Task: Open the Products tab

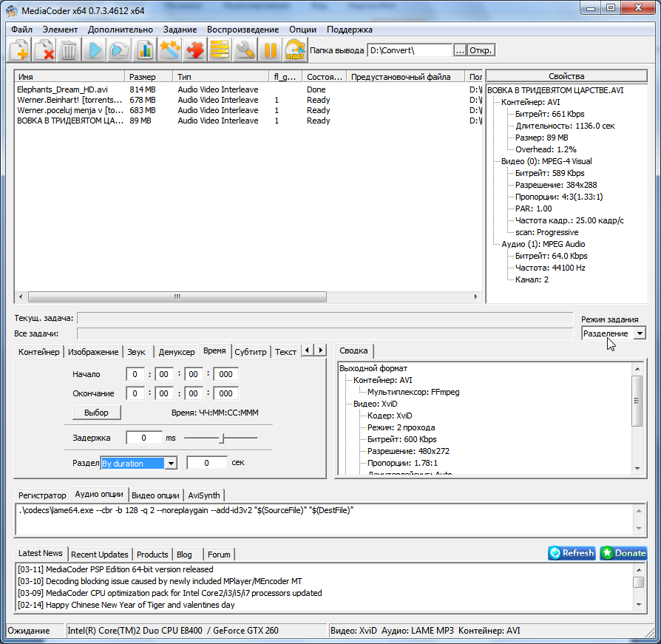Action: point(152,555)
